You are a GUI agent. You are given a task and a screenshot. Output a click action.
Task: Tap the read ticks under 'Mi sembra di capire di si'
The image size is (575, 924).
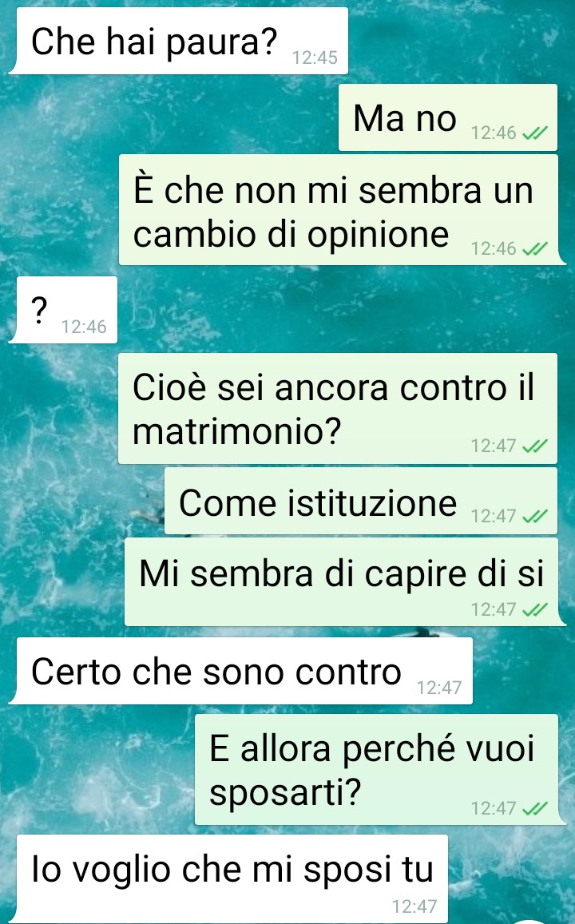pos(535,609)
